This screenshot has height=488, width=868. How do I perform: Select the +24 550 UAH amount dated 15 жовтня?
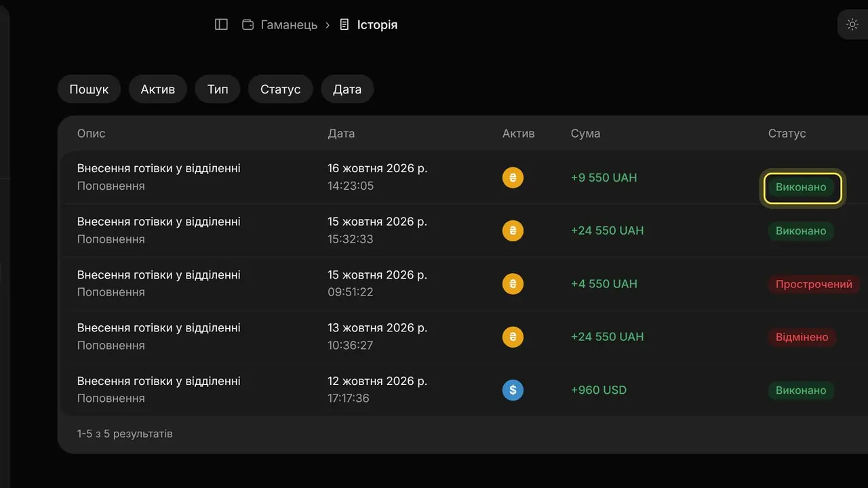[607, 230]
